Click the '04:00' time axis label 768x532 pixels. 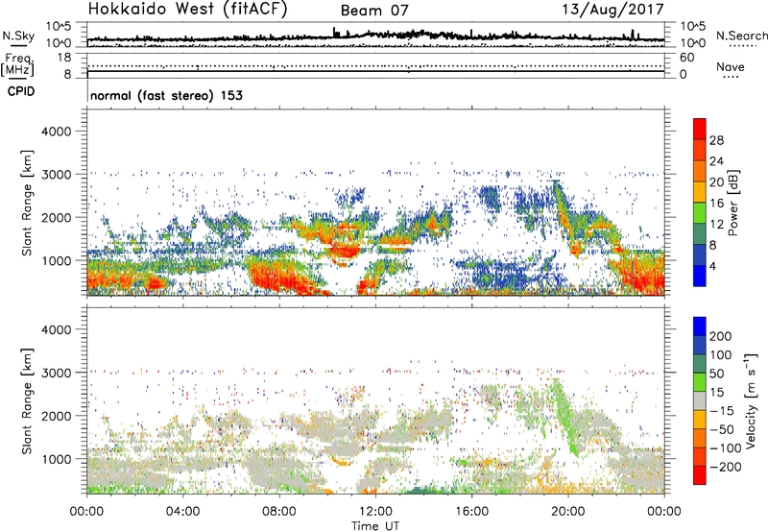[183, 512]
